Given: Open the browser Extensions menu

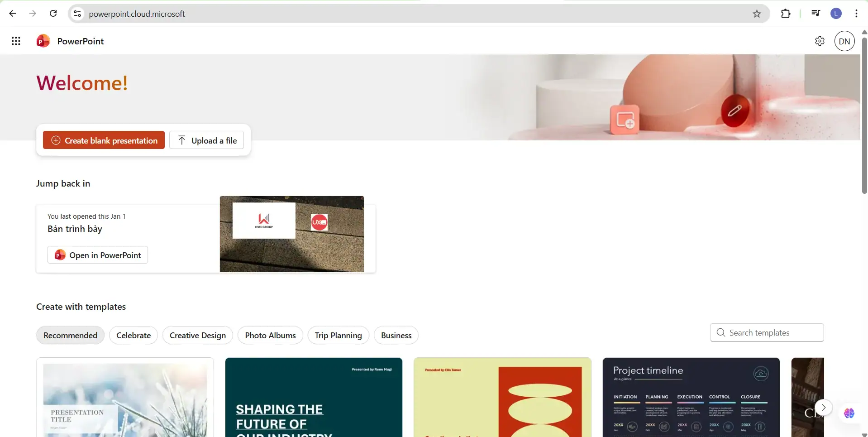Looking at the screenshot, I should pos(786,14).
